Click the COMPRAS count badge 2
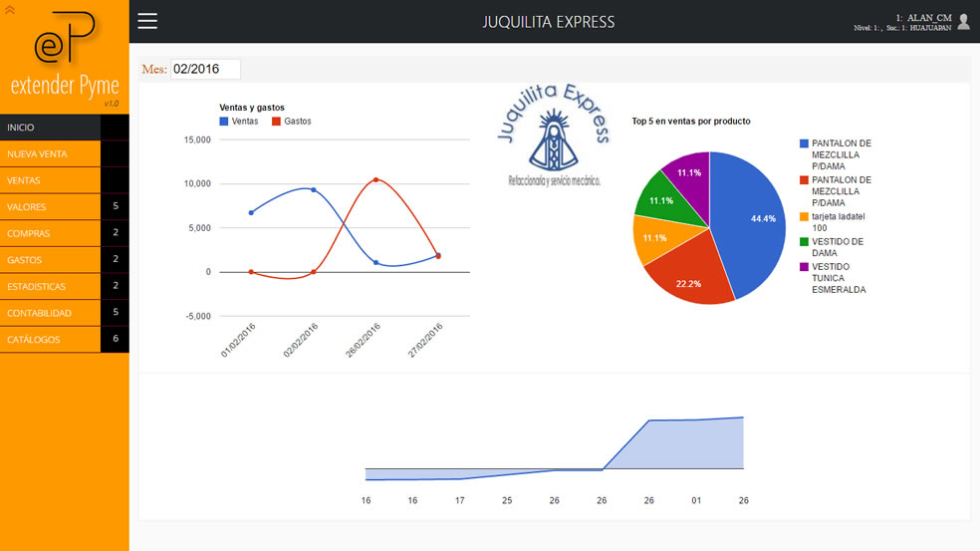Image resolution: width=980 pixels, height=551 pixels. [115, 233]
